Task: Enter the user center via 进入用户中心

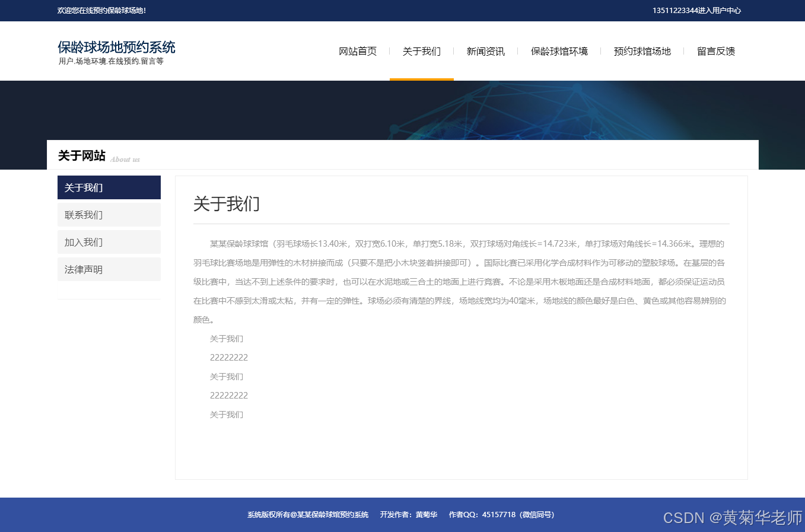Action: pos(720,11)
